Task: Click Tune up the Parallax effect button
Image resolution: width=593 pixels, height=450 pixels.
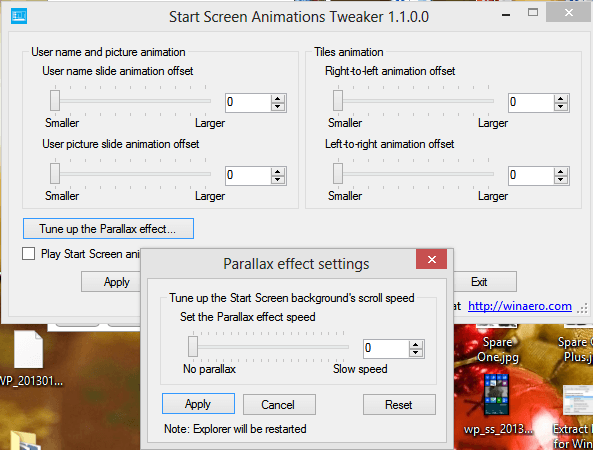Action: (x=108, y=229)
